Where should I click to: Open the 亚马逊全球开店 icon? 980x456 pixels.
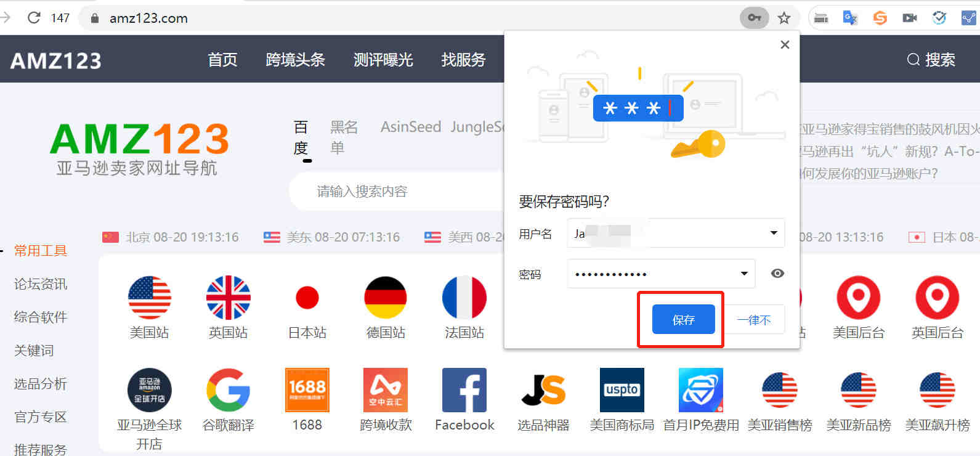(x=149, y=390)
